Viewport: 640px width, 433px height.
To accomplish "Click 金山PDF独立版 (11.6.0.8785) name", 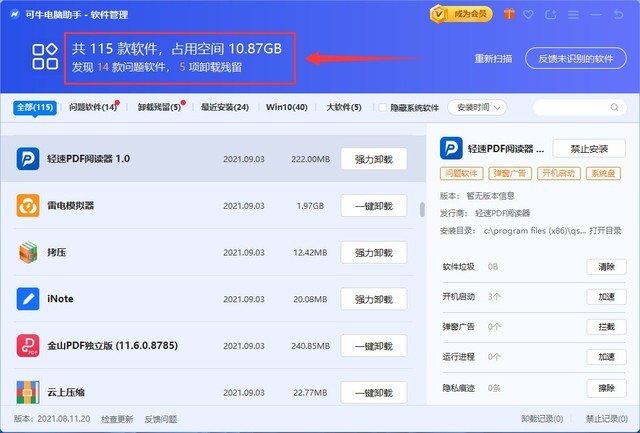I will (112, 346).
